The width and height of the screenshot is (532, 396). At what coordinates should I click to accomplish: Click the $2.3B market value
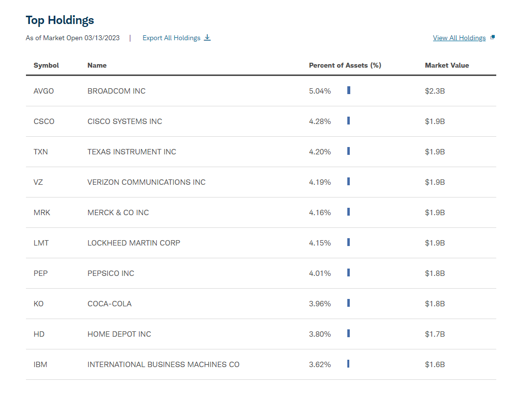pos(435,91)
